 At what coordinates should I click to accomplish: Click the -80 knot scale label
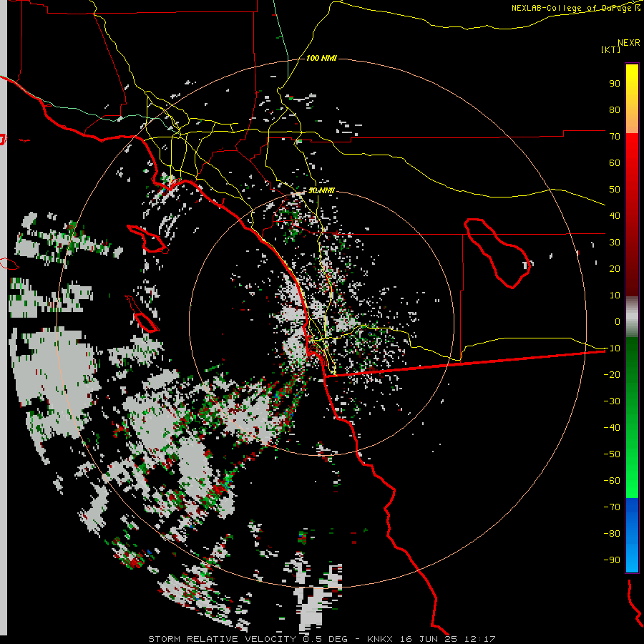click(x=612, y=534)
